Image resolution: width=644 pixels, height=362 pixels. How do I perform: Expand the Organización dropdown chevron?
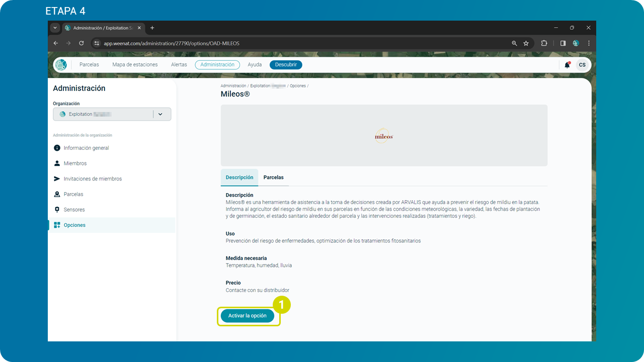160,114
